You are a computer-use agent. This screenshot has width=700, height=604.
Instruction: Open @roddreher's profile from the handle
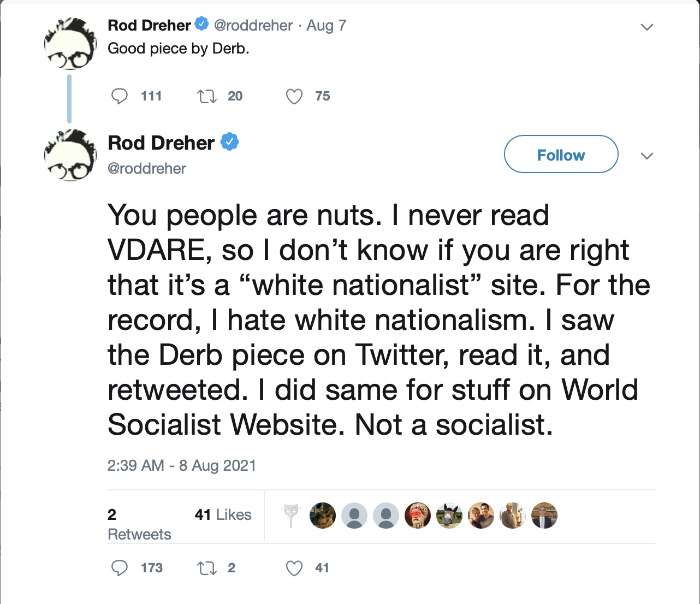(147, 168)
